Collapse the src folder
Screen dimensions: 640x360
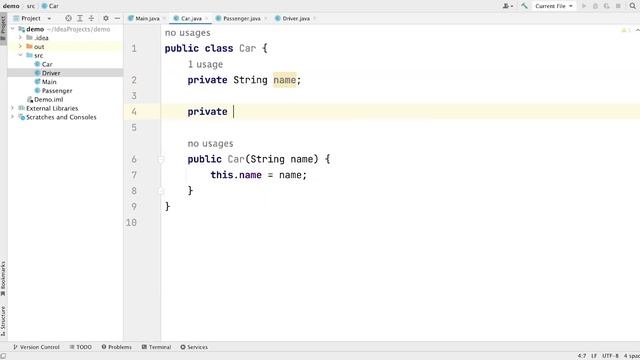click(x=20, y=55)
